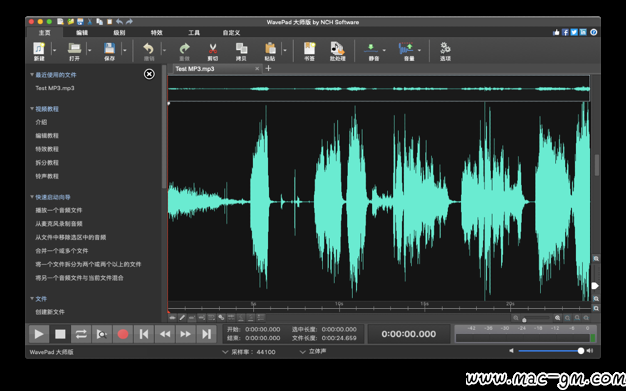Click the Facebook share icon
Screen dimensions: 626x391
pyautogui.click(x=565, y=32)
